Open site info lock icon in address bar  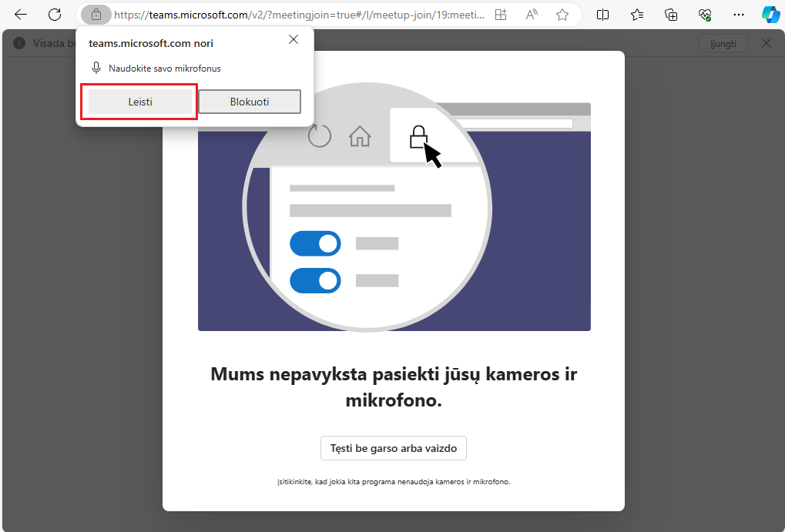point(96,15)
